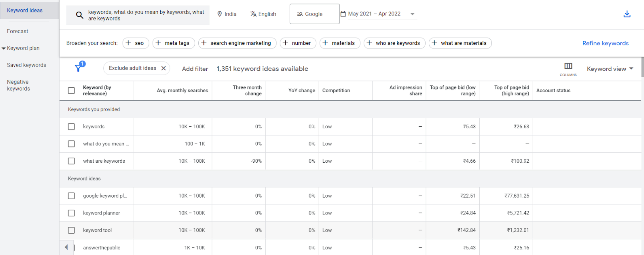The image size is (644, 255).
Task: Add who are keywords suggestion
Action: (x=394, y=43)
